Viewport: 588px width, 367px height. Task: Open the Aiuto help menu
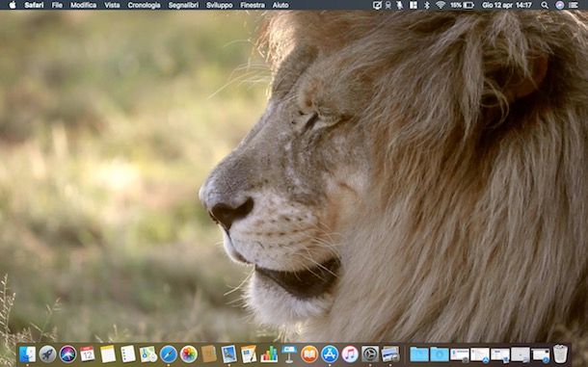(x=281, y=5)
